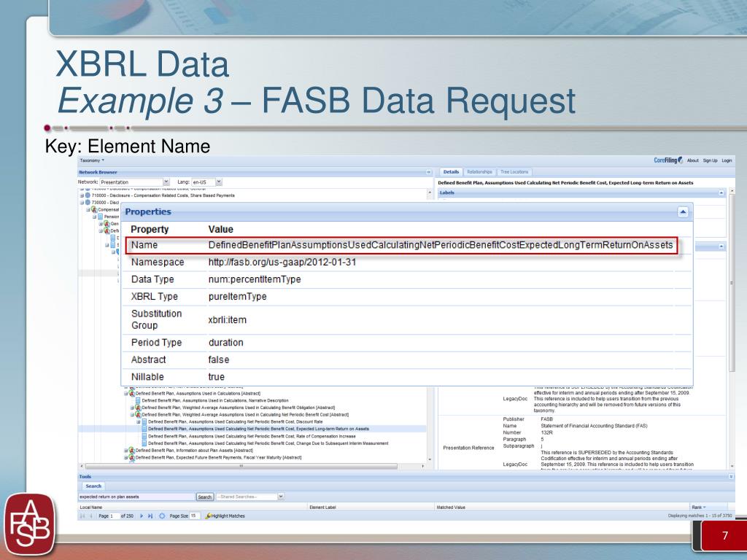Collapse Assumptions Used in Calculations [Abstract] node
Screen dimensions: 747x560
pyautogui.click(x=125, y=394)
